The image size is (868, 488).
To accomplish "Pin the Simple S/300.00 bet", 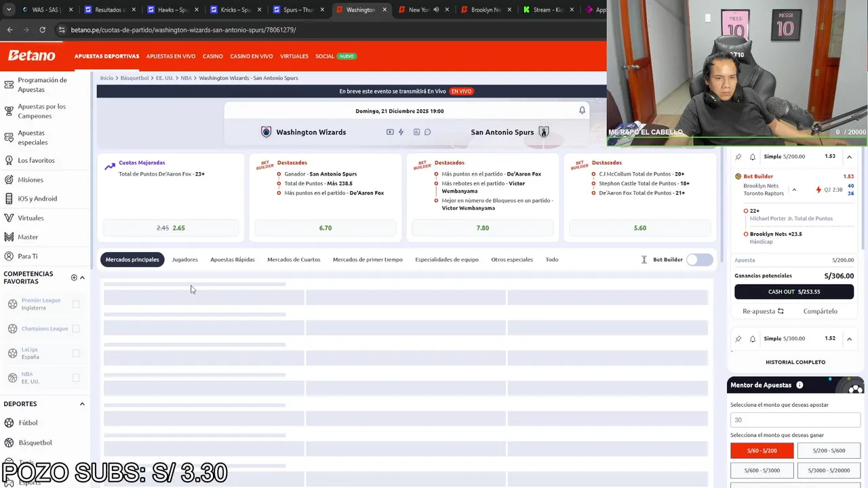I will pos(738,338).
